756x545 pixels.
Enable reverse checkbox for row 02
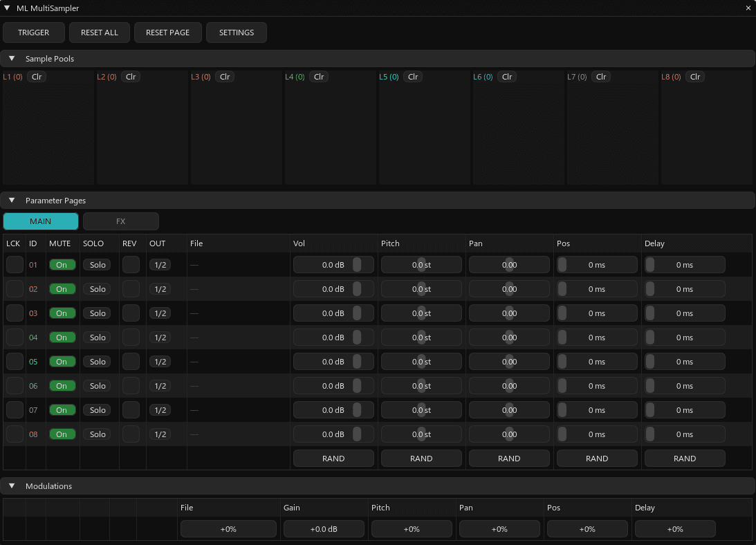(x=131, y=289)
